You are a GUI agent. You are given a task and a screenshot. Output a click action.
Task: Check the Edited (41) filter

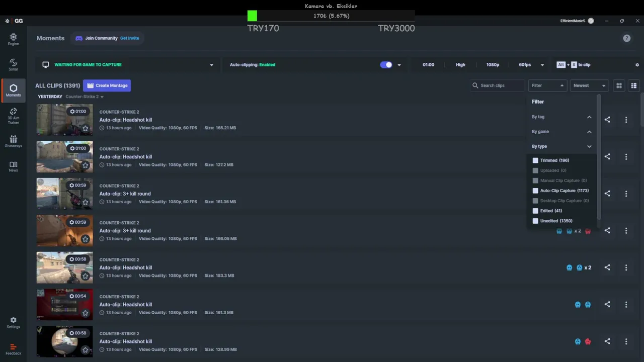pos(535,211)
